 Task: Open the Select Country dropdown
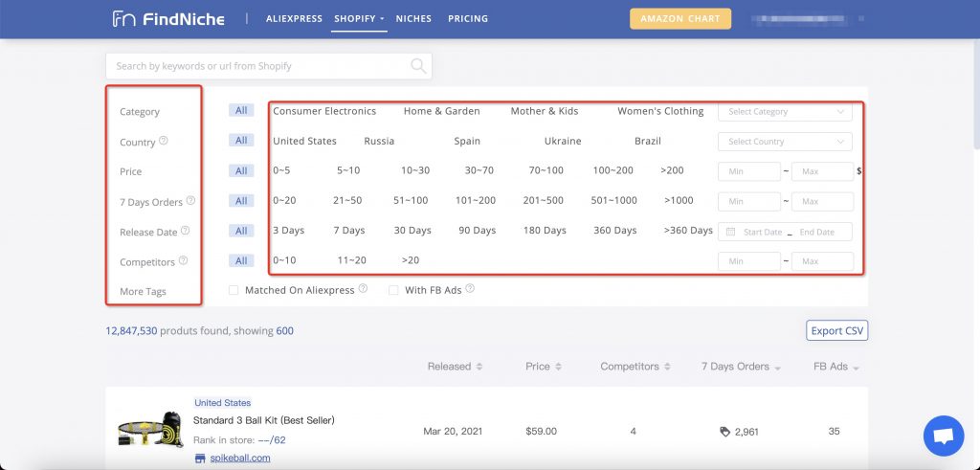pyautogui.click(x=785, y=142)
